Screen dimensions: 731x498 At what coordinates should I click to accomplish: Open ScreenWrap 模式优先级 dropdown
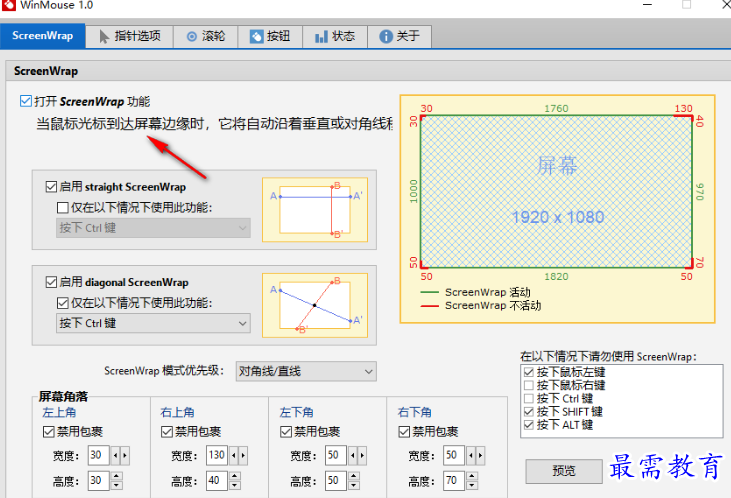[306, 371]
